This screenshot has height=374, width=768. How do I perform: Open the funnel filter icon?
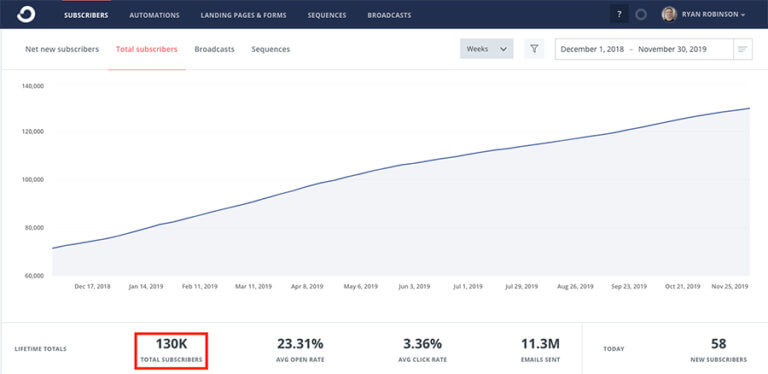(534, 49)
